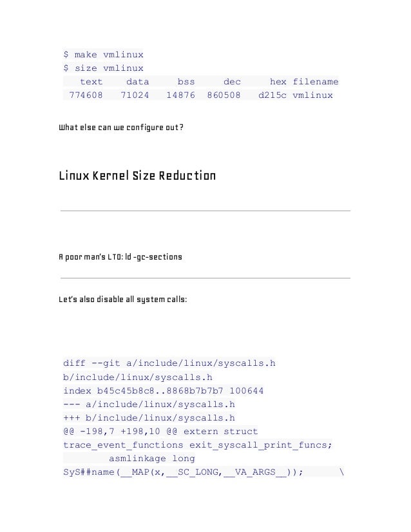
Task: Click the hex value d215c
Action: pyautogui.click(x=272, y=95)
